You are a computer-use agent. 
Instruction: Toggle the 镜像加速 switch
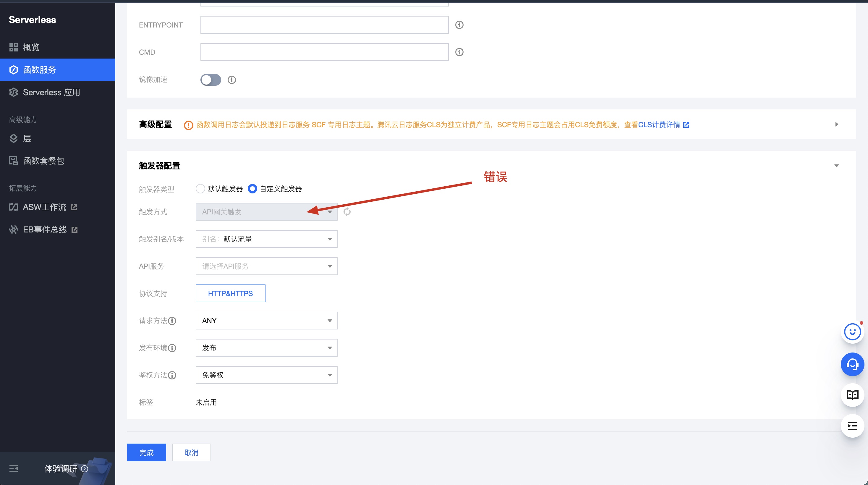click(x=210, y=80)
